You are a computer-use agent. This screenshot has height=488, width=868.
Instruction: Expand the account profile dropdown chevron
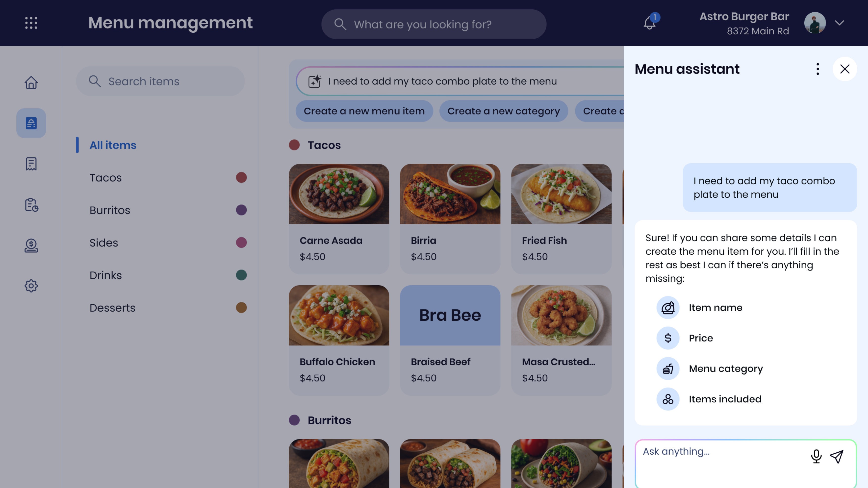coord(839,23)
